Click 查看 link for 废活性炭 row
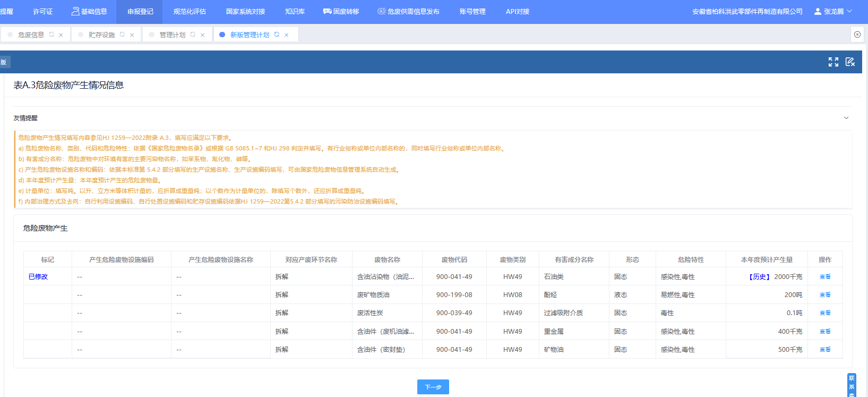The image size is (868, 397). 824,313
